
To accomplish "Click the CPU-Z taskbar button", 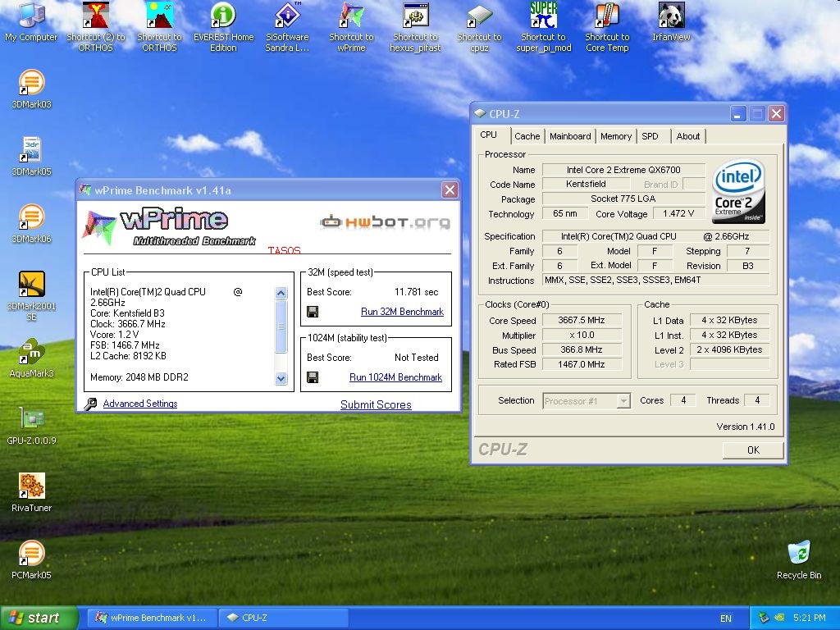I will (284, 618).
